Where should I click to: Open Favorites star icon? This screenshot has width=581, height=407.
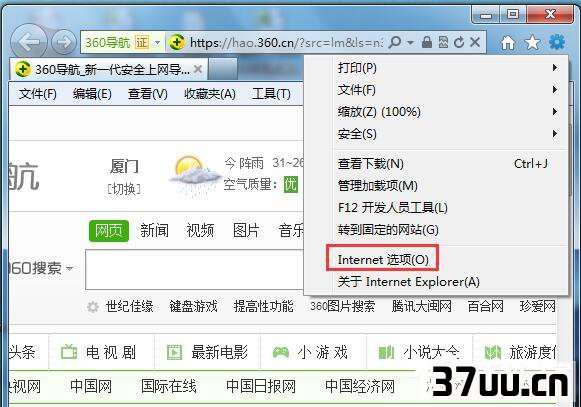[x=532, y=43]
